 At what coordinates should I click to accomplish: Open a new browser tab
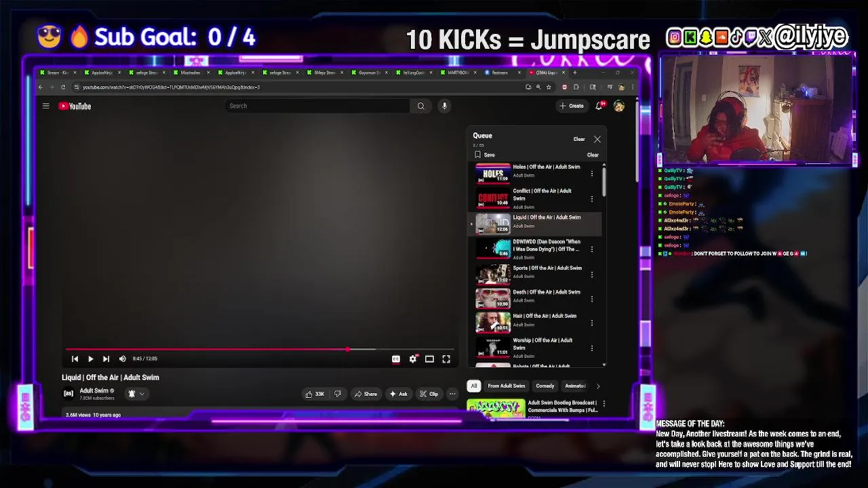point(575,73)
